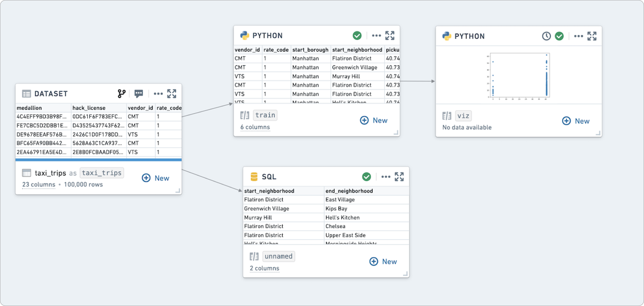Click New on the viz node
Viewport: 644px width, 306px height.
pyautogui.click(x=576, y=121)
